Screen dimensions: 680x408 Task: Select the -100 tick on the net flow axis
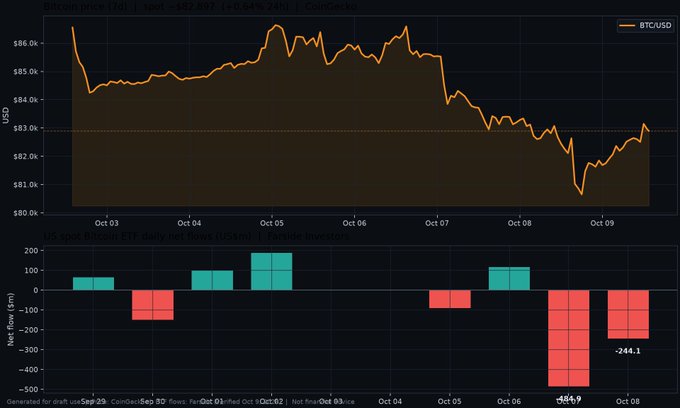pyautogui.click(x=28, y=310)
